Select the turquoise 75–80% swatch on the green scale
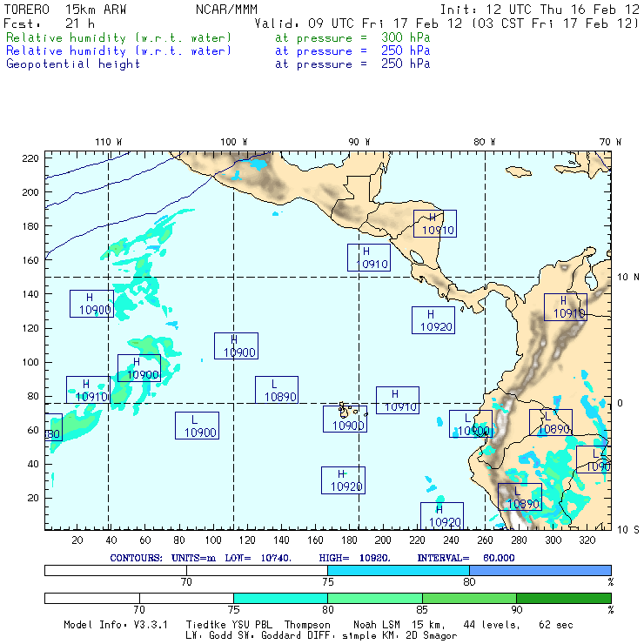The width and height of the screenshot is (644, 644). pos(280,598)
